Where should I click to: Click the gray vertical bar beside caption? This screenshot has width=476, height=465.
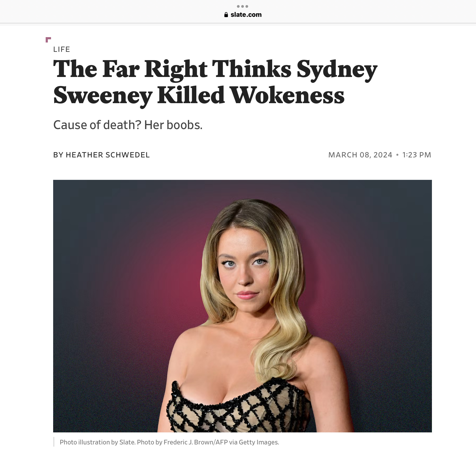pyautogui.click(x=54, y=442)
